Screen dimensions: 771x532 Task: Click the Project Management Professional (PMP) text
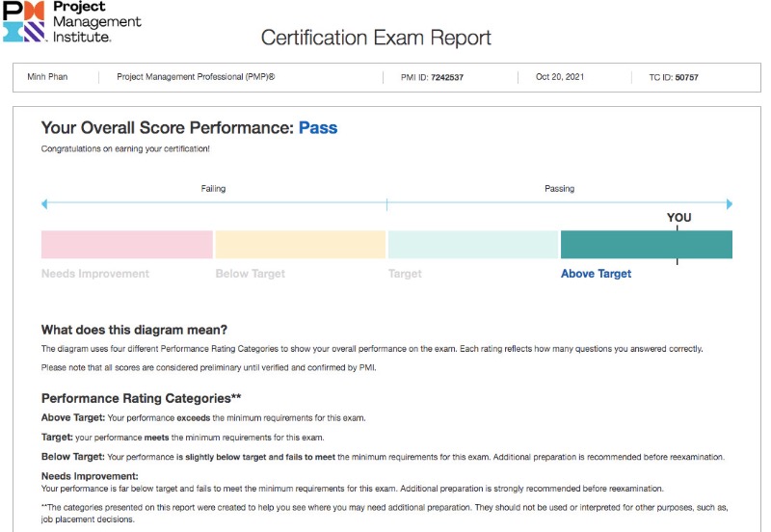(x=196, y=77)
